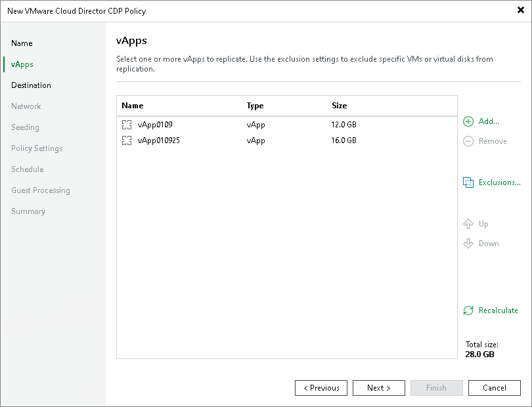Open the Summary step
The width and height of the screenshot is (532, 407).
[28, 211]
